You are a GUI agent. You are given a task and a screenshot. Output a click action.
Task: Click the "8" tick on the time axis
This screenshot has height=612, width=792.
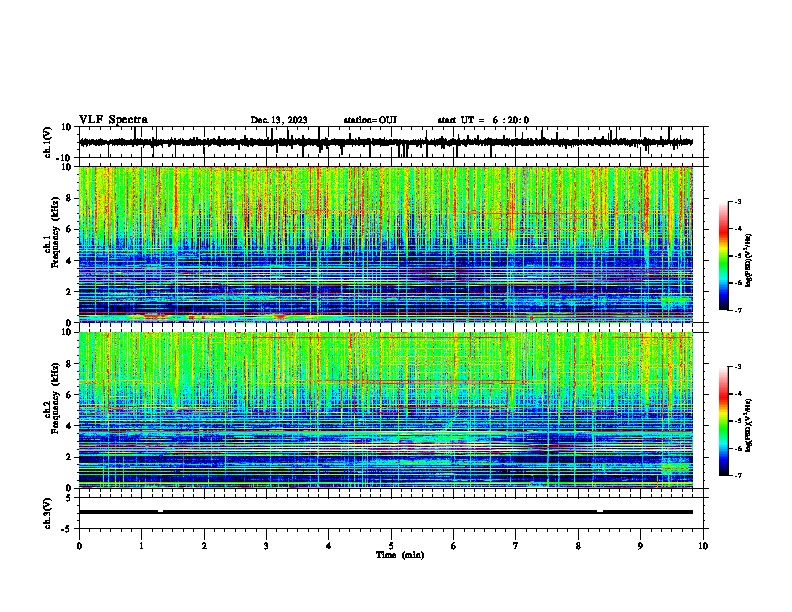578,546
